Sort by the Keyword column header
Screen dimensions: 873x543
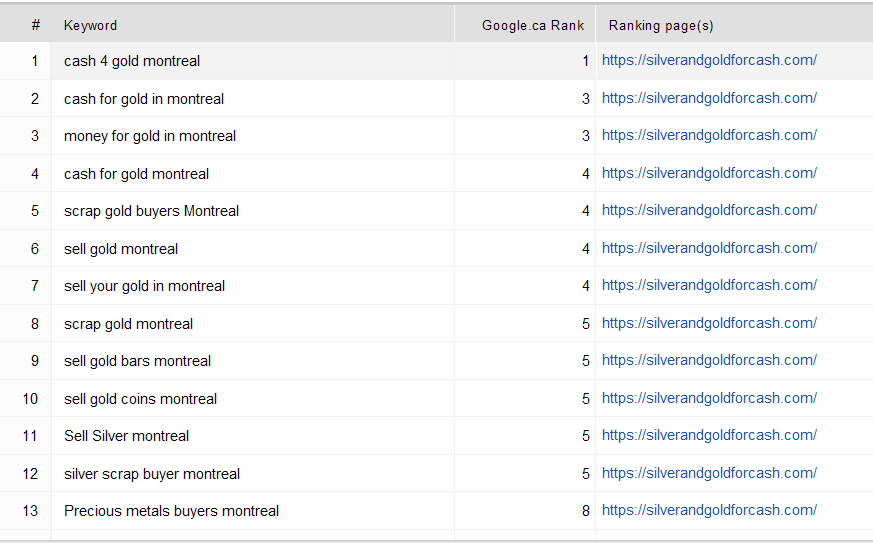click(90, 26)
